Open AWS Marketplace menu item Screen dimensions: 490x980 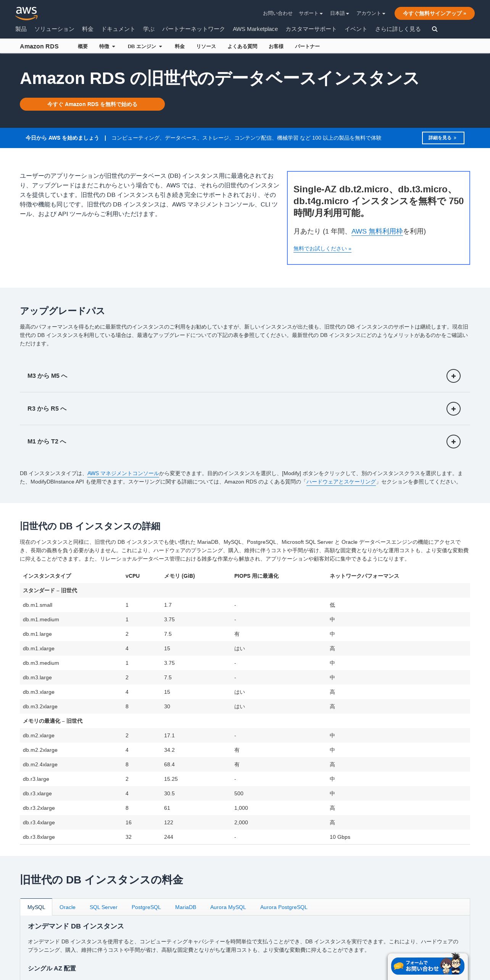pyautogui.click(x=255, y=29)
